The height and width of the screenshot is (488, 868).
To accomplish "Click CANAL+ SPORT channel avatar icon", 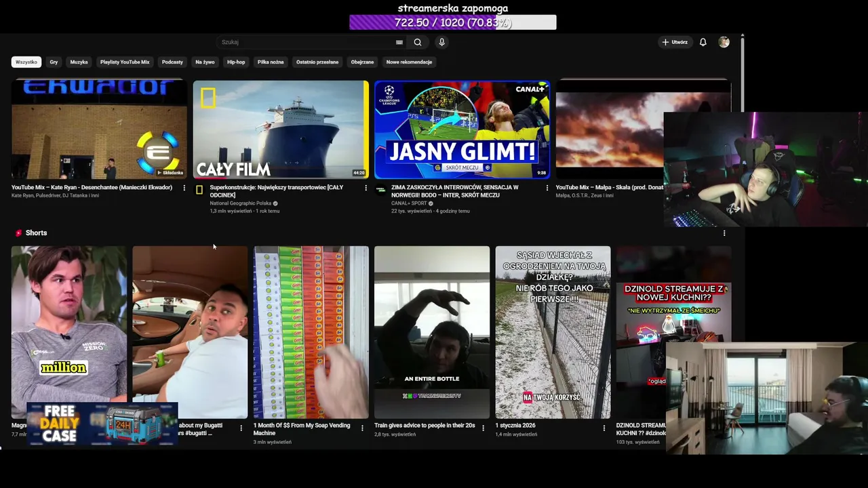I will (x=380, y=190).
